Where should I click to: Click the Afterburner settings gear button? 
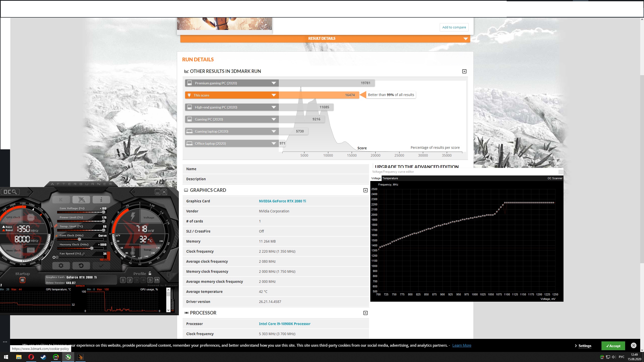[x=61, y=265]
